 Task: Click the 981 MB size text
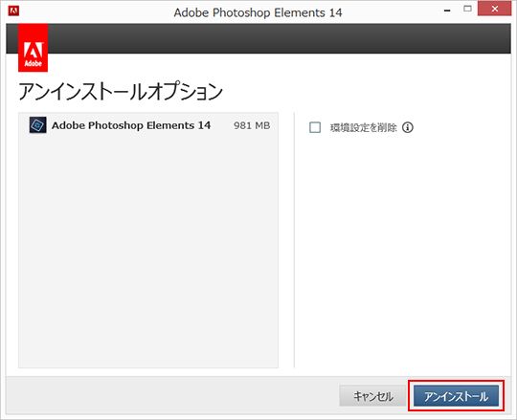[x=252, y=125]
